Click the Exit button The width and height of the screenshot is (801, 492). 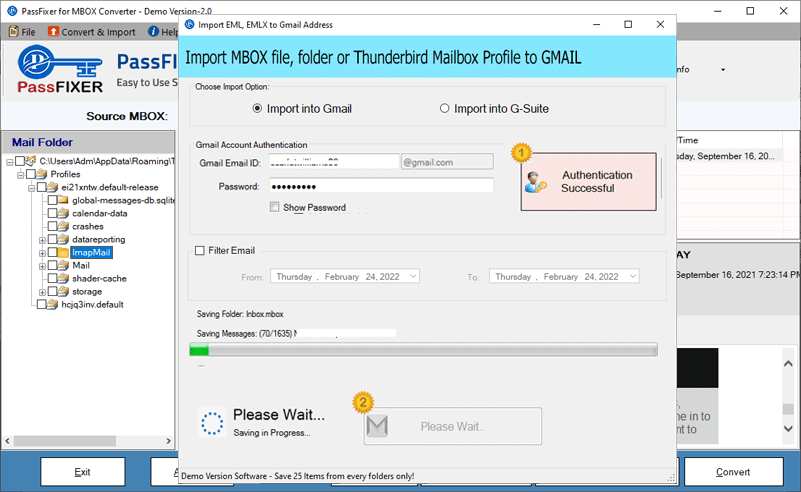pyautogui.click(x=83, y=472)
